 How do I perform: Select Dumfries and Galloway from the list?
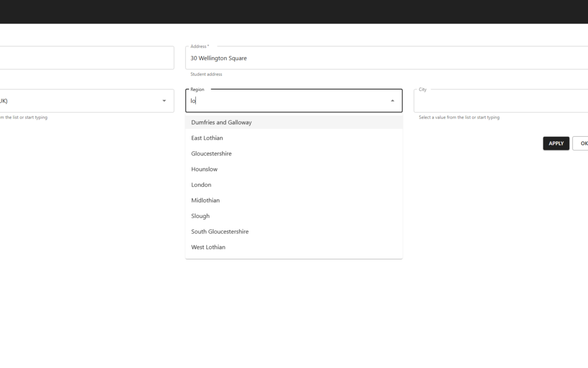coord(293,123)
